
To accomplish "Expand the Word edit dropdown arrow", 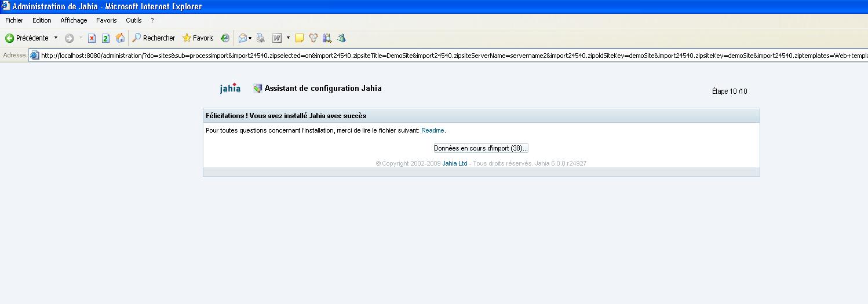I will pyautogui.click(x=288, y=38).
